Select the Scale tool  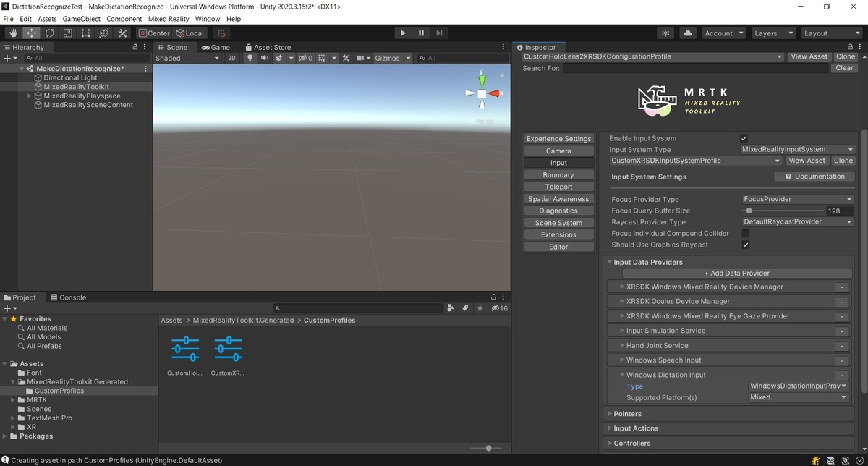pyautogui.click(x=68, y=33)
